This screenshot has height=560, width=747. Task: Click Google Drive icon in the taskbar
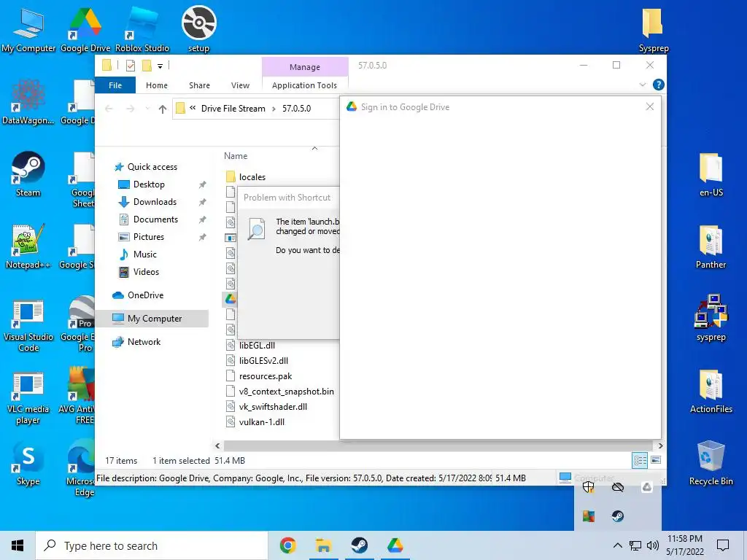click(x=395, y=545)
